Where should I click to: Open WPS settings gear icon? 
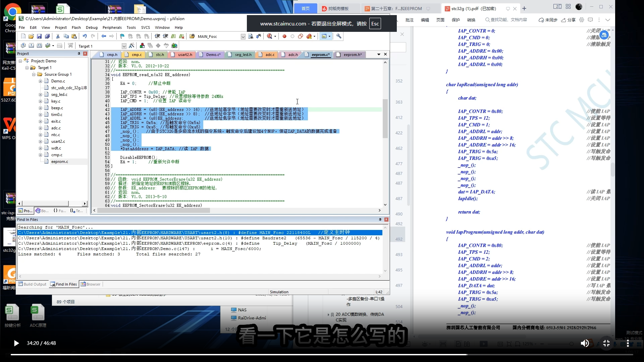pos(582,20)
